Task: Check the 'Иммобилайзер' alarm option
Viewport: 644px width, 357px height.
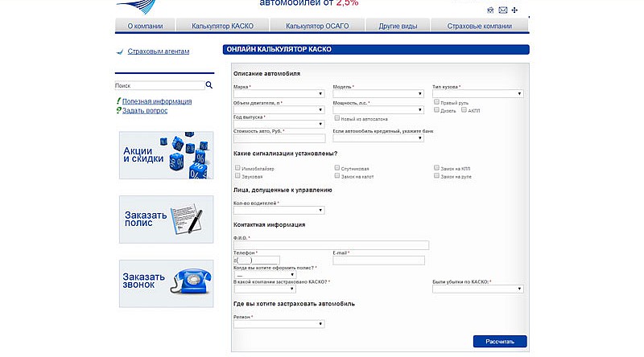Action: [x=237, y=168]
